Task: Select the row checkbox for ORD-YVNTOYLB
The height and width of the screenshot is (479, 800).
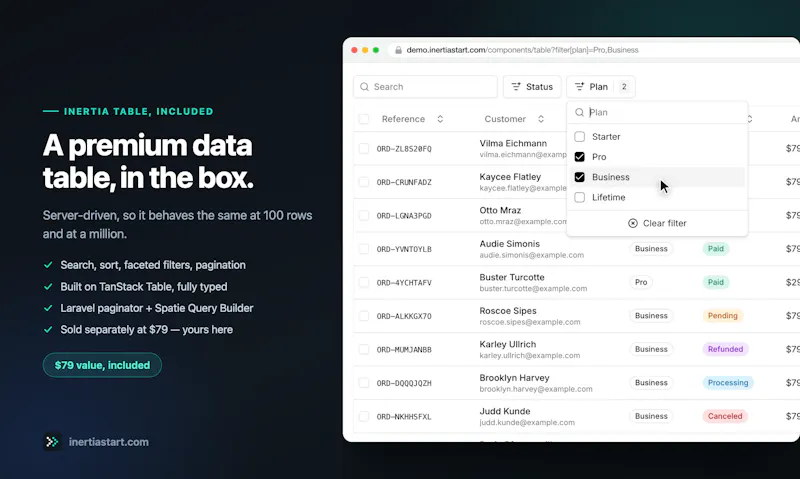Action: pos(364,249)
